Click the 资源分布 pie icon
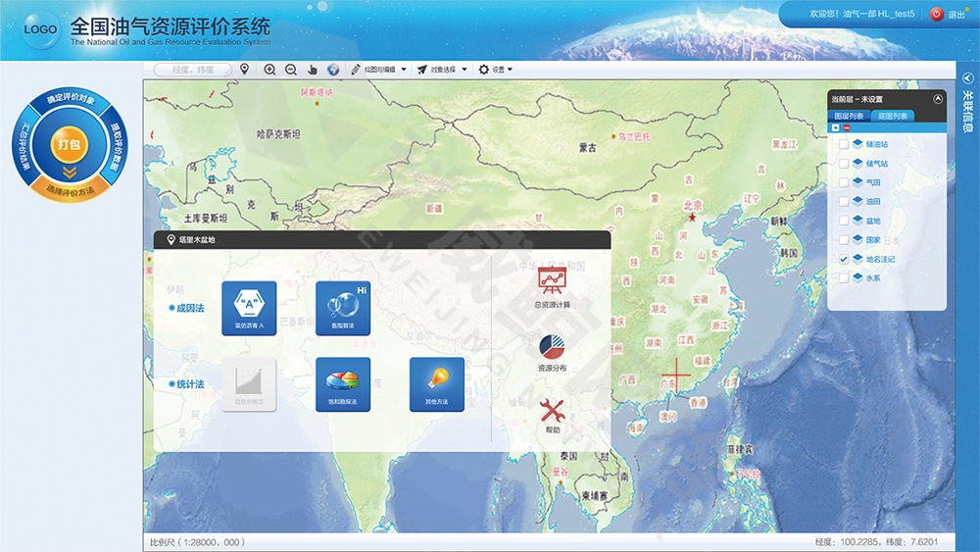Viewport: 980px width, 552px height. coord(552,348)
